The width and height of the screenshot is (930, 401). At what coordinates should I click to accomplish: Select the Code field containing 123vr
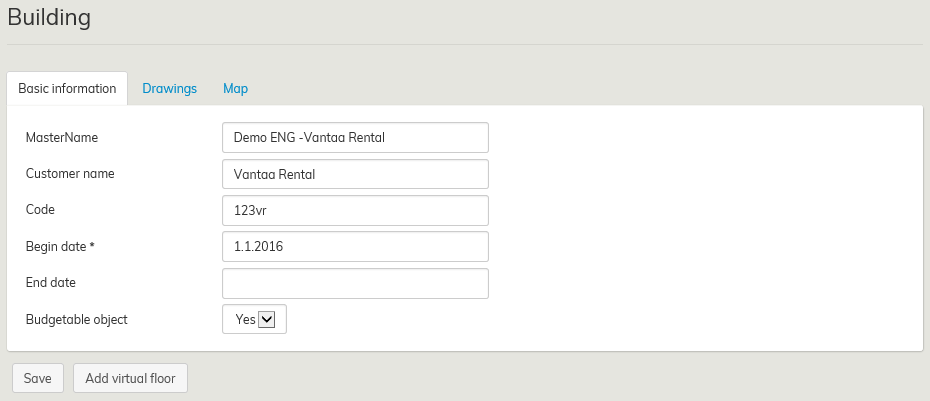(x=355, y=210)
